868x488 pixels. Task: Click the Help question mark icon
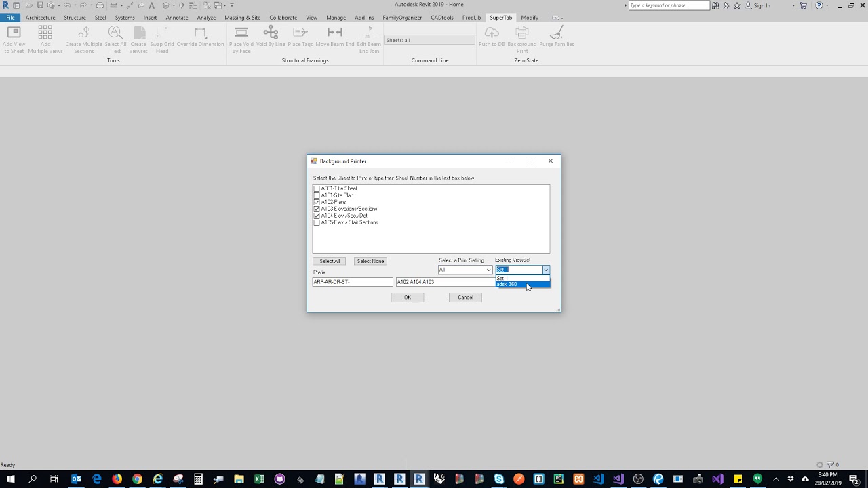[819, 5]
